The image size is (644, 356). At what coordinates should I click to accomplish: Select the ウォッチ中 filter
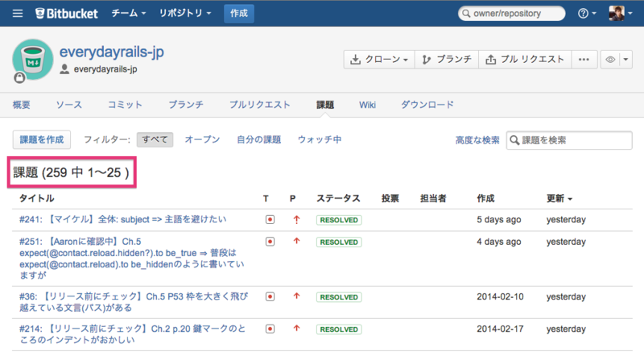[x=320, y=140]
